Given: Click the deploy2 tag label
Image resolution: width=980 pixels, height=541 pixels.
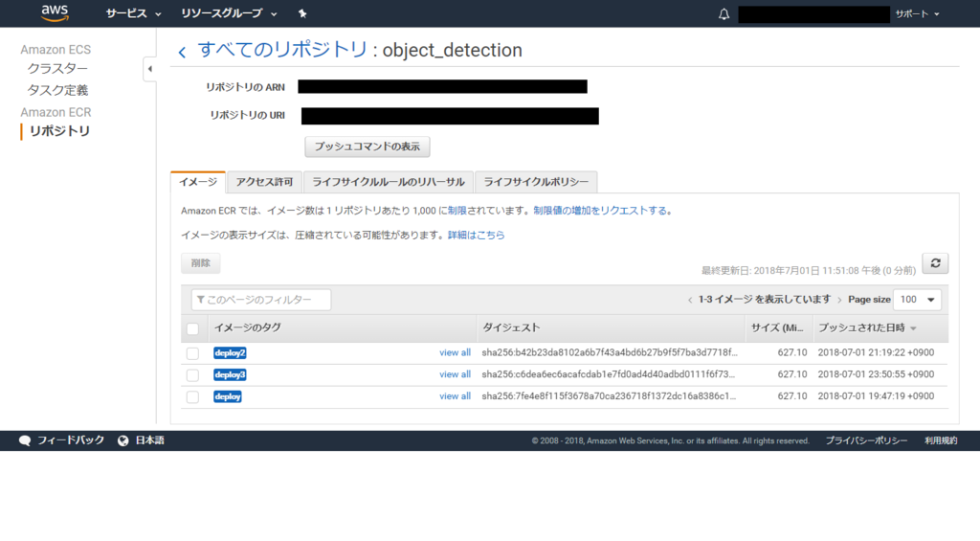Looking at the screenshot, I should click(x=230, y=353).
